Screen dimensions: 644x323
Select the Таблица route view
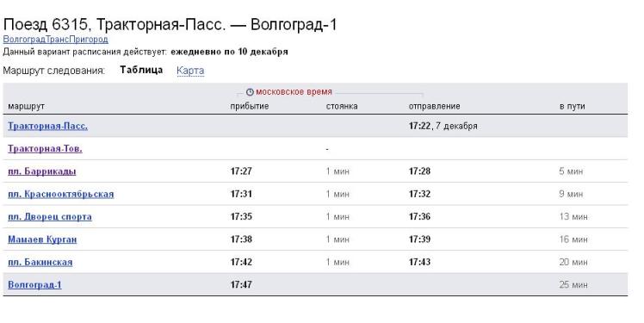[141, 70]
